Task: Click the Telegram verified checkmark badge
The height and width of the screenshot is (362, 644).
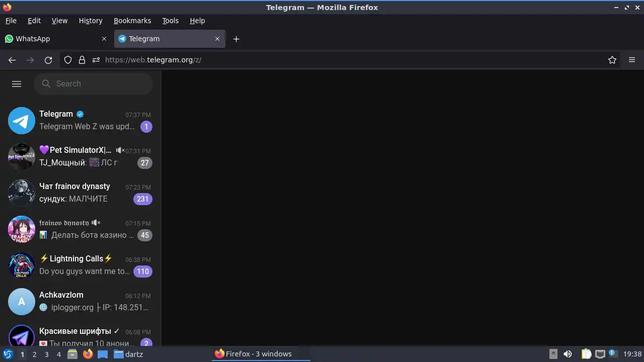Action: point(80,114)
